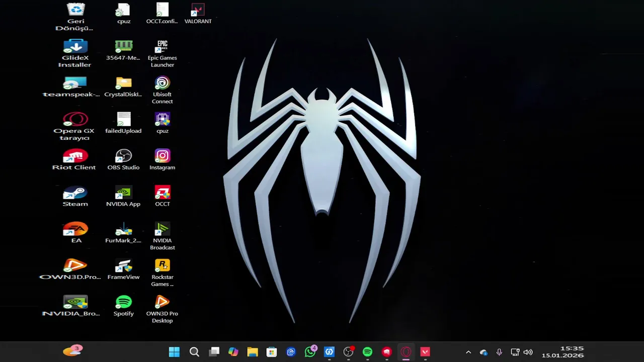Select the OBS Studio desktop shortcut
Screen dimensions: 644x362
[123, 160]
